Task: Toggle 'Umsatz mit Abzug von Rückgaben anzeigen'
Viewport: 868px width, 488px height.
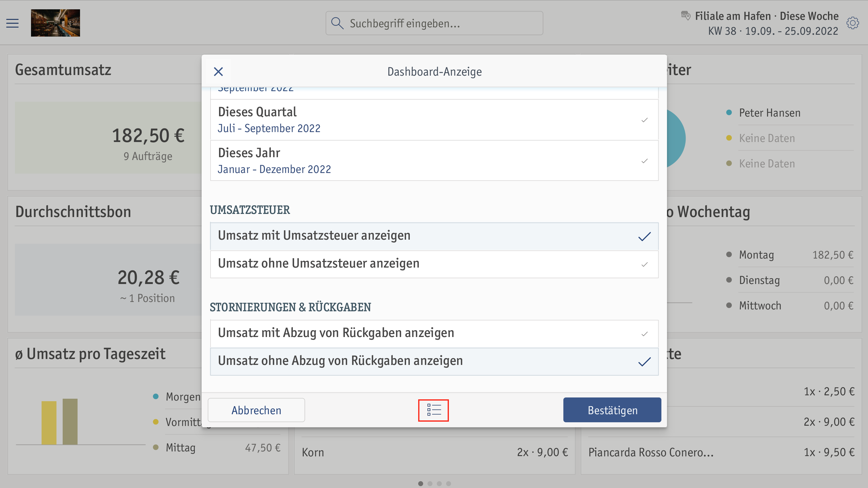Action: [x=434, y=332]
